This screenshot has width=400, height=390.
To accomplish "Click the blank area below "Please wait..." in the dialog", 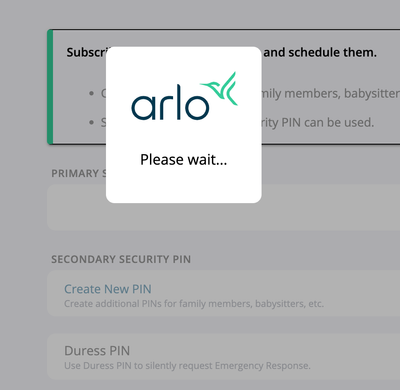I will click(183, 185).
